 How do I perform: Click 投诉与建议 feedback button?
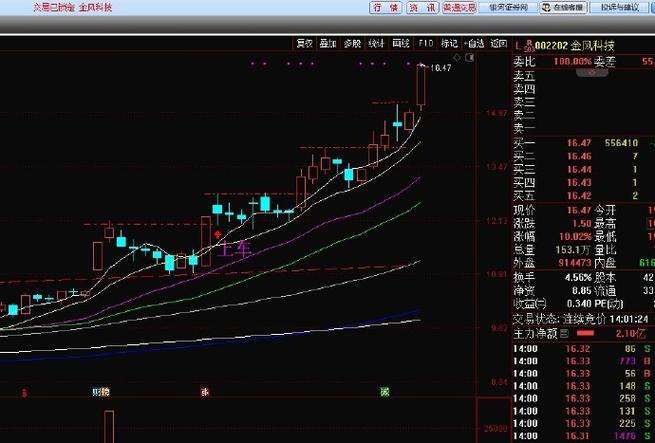tap(619, 8)
